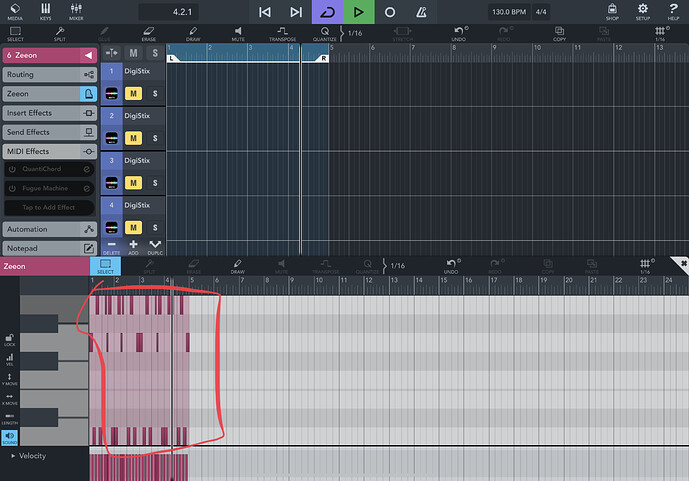Click Undo in the MIDI editor toolbar

pyautogui.click(x=451, y=266)
